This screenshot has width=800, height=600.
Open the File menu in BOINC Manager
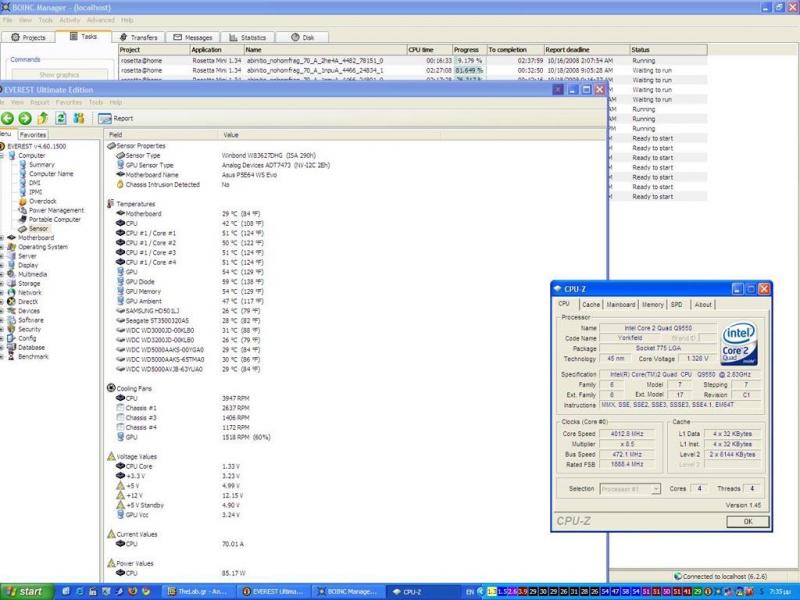click(8, 20)
